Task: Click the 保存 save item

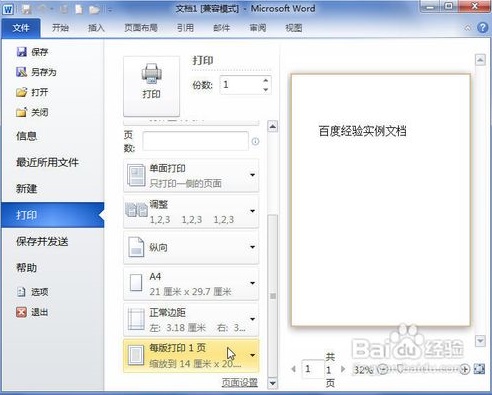Action: point(32,52)
